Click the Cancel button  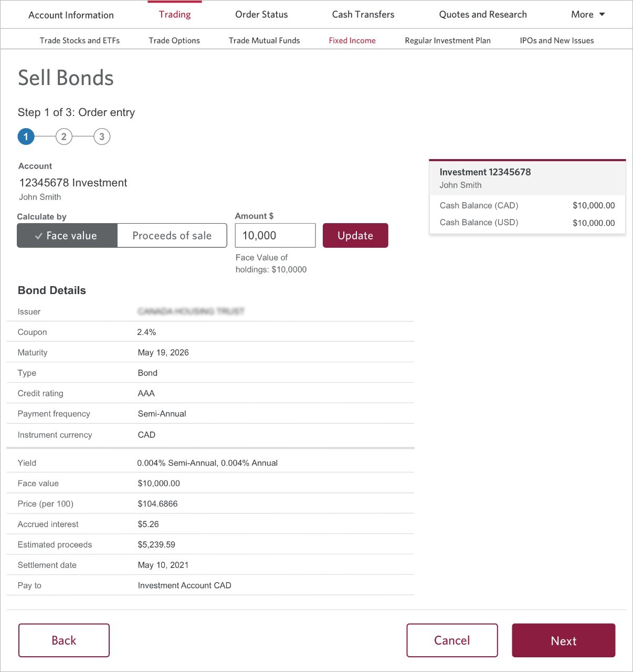[x=452, y=640]
